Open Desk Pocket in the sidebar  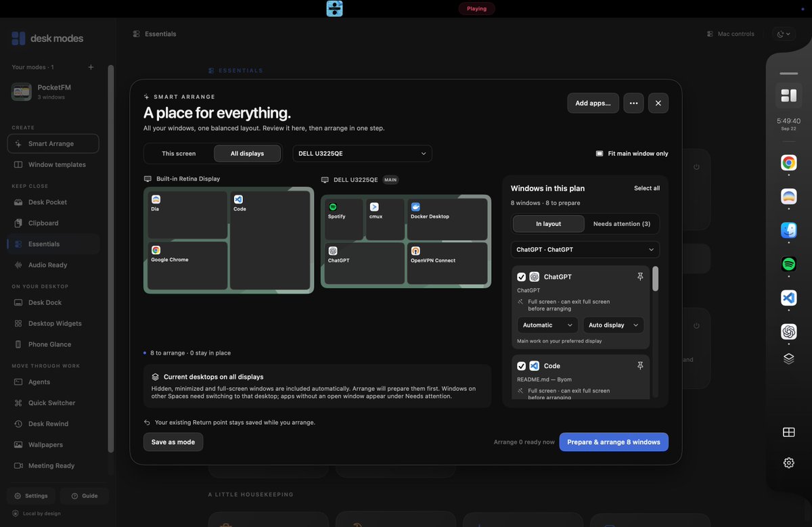click(53, 202)
